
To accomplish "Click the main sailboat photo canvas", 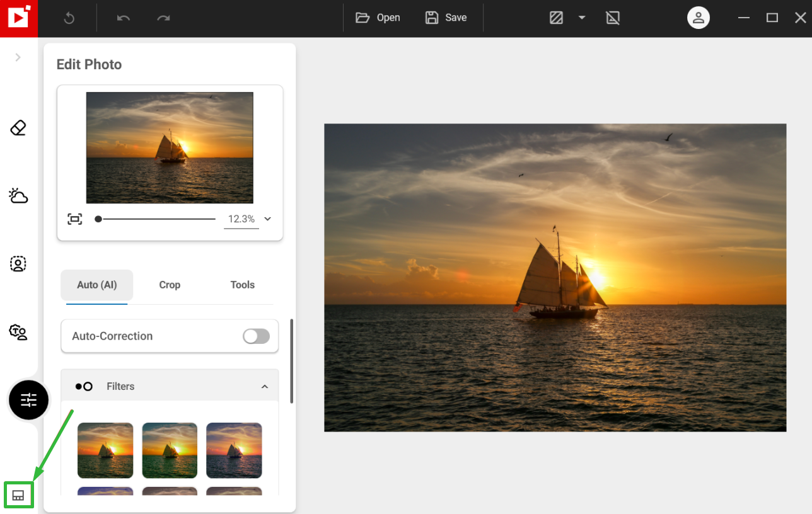I will pyautogui.click(x=555, y=278).
